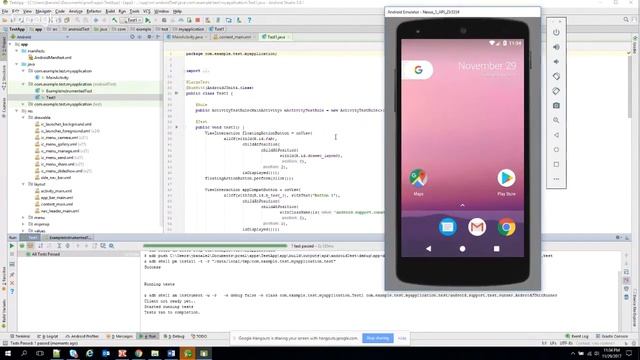Tap the Android recents navigation button
The height and width of the screenshot is (360, 640).
[496, 248]
